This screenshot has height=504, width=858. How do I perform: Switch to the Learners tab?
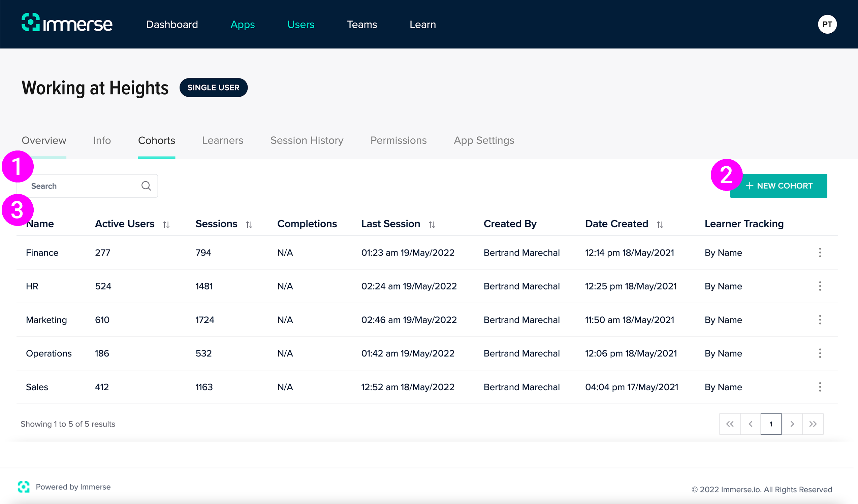(x=223, y=140)
